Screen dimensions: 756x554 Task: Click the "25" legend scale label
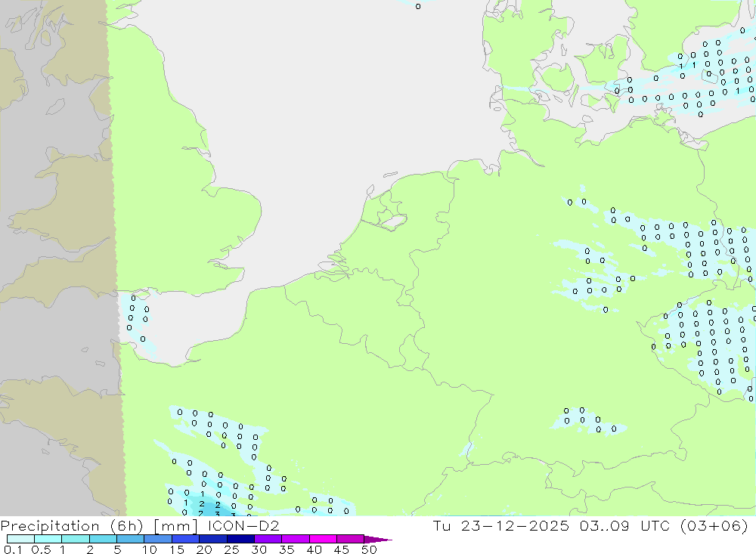231,549
